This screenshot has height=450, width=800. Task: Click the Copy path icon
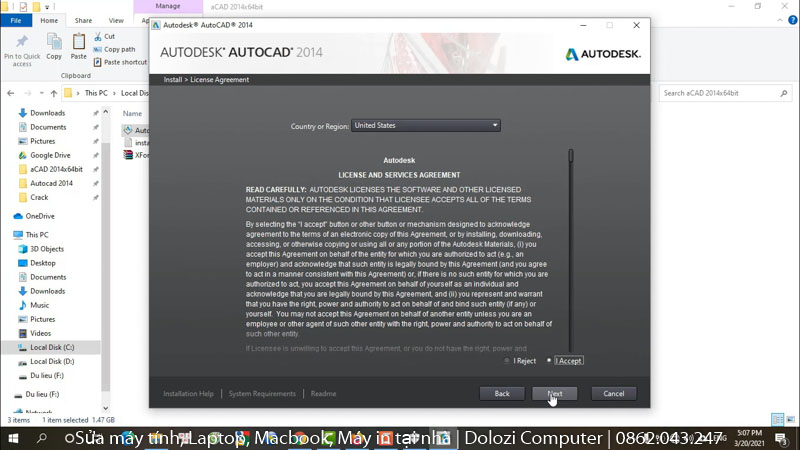point(97,49)
